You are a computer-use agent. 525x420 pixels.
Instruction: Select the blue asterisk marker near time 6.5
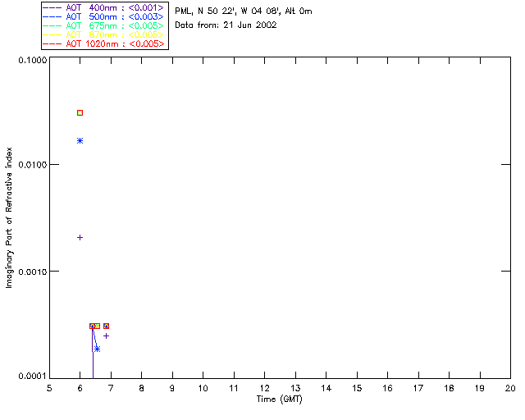point(97,349)
